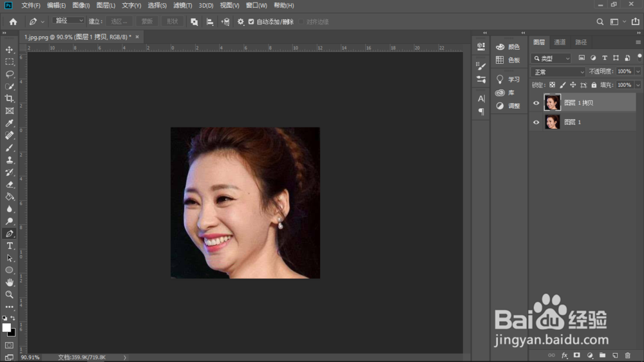Open the 图像(I) menu
644x362 pixels.
tap(81, 5)
